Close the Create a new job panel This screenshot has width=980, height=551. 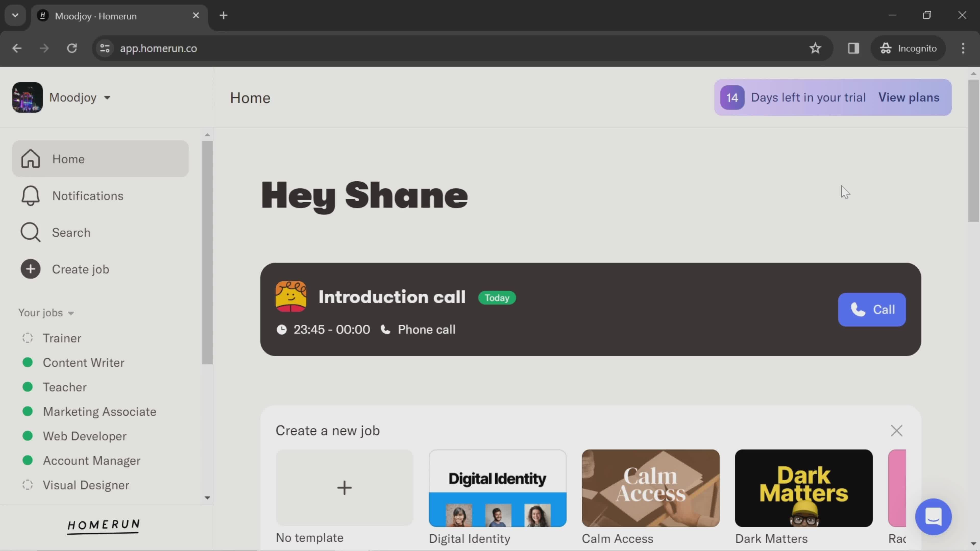click(897, 431)
